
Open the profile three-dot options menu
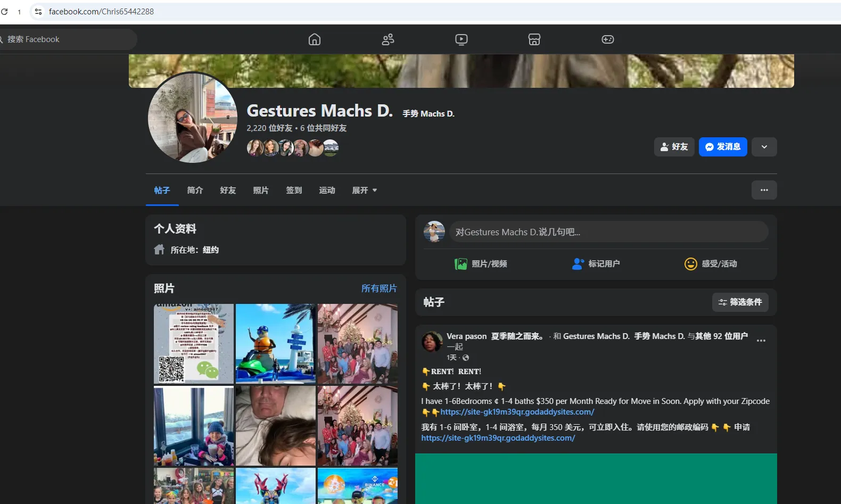[764, 190]
